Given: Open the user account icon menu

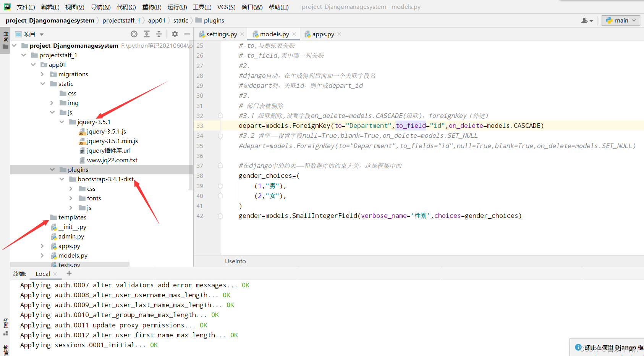Looking at the screenshot, I should 587,21.
